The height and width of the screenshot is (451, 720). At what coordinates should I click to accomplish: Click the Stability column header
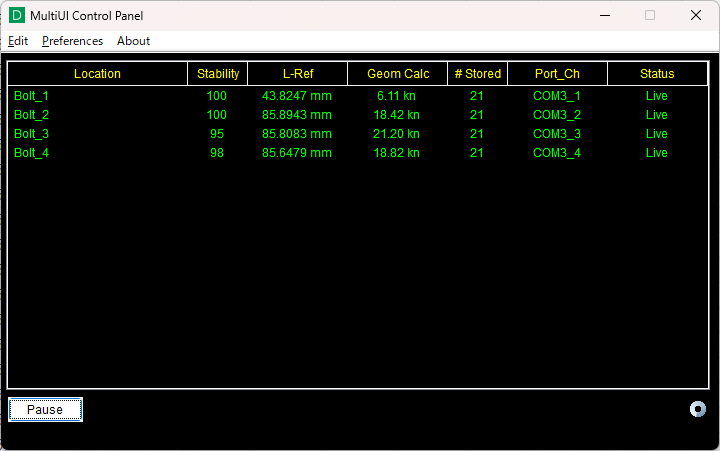[217, 74]
